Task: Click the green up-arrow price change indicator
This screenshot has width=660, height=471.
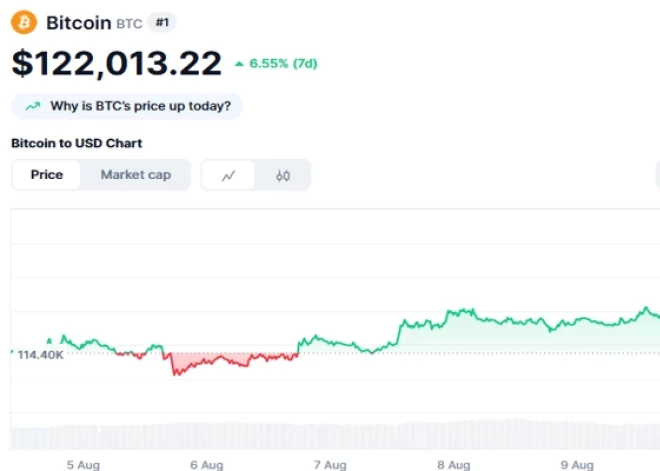Action: tap(239, 64)
